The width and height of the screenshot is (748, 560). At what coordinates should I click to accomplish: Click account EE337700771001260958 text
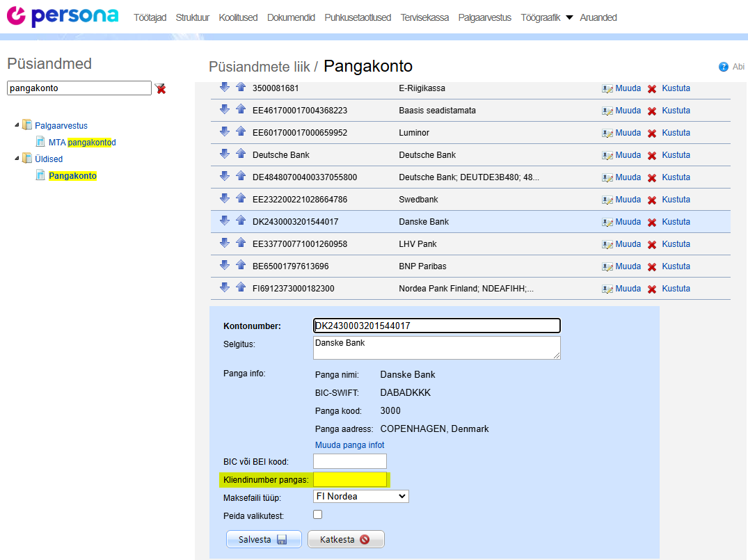click(x=300, y=243)
